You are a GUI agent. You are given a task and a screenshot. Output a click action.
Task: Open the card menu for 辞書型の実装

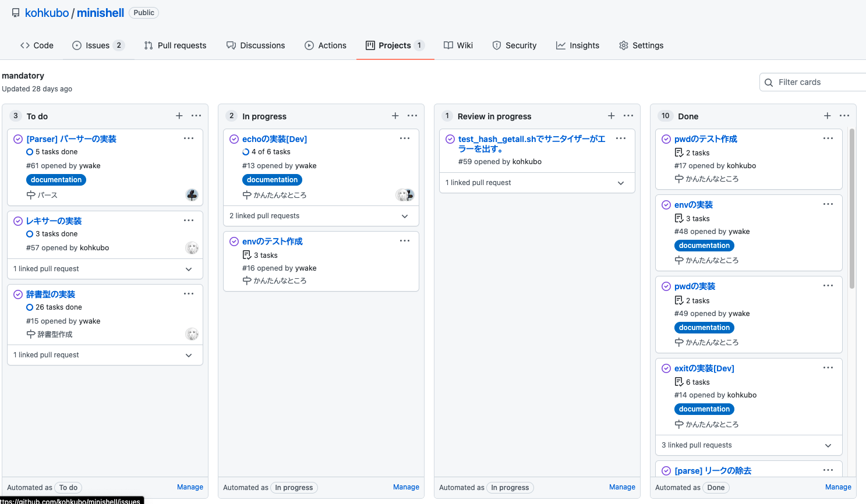tap(189, 294)
